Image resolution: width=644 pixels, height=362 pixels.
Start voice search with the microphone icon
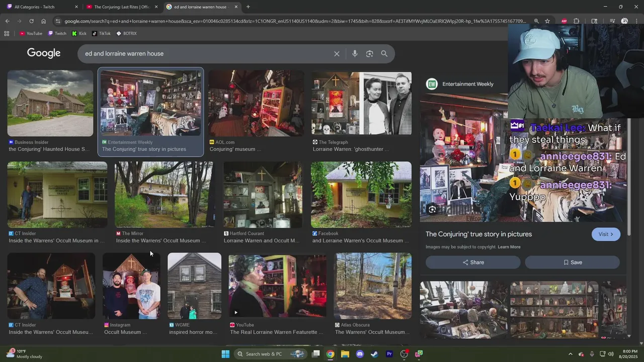[x=355, y=54]
